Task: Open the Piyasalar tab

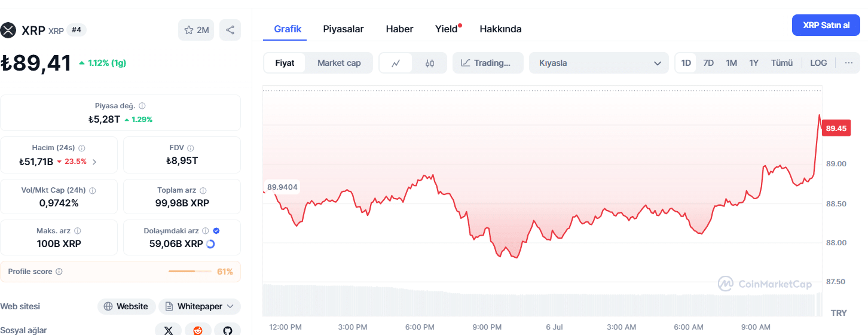Action: [x=343, y=29]
